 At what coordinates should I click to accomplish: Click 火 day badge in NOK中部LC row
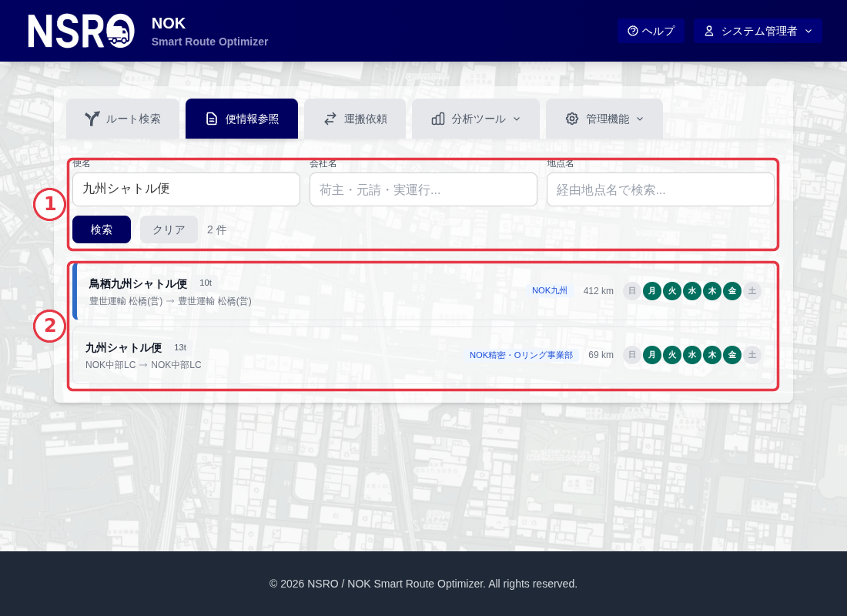[672, 355]
